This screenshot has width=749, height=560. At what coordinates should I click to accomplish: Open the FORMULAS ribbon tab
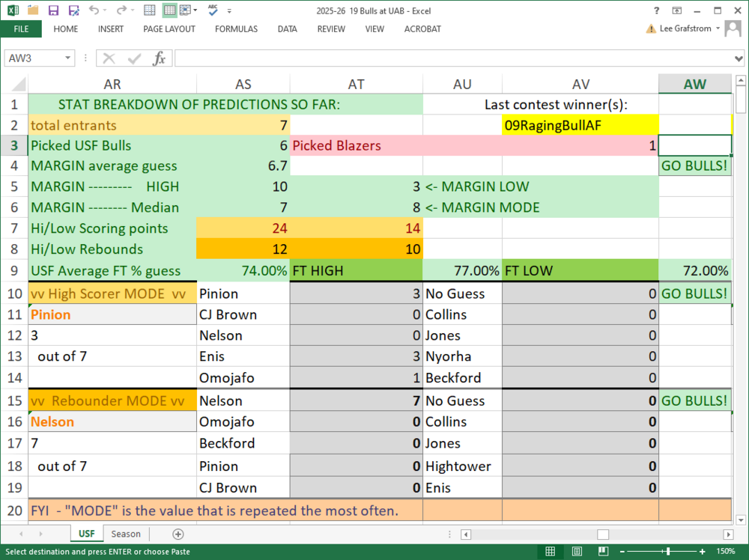[236, 29]
